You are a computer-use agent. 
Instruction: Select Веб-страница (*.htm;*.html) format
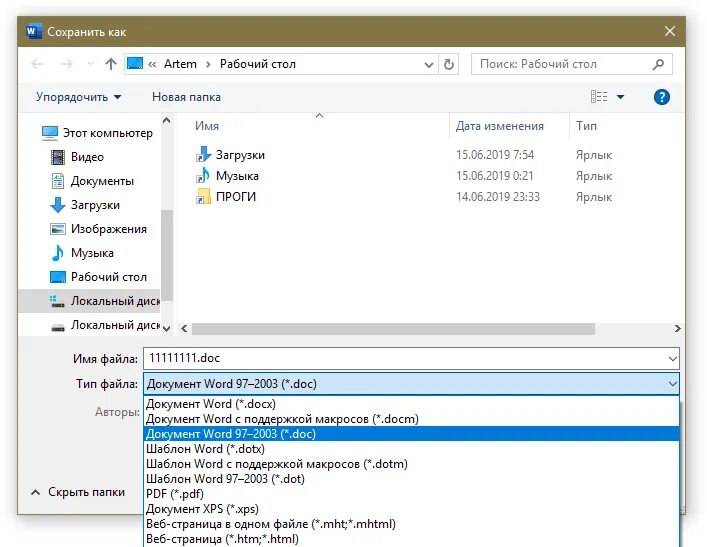point(411,539)
